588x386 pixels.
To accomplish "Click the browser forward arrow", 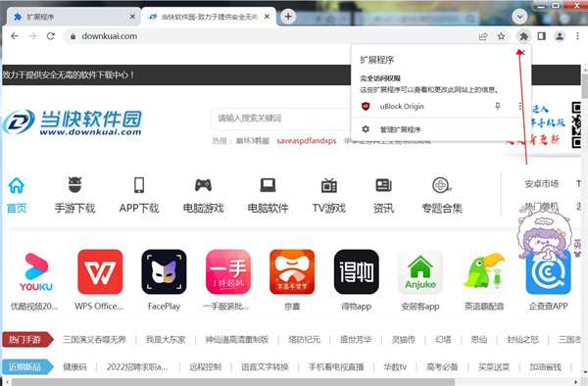I will (32, 36).
